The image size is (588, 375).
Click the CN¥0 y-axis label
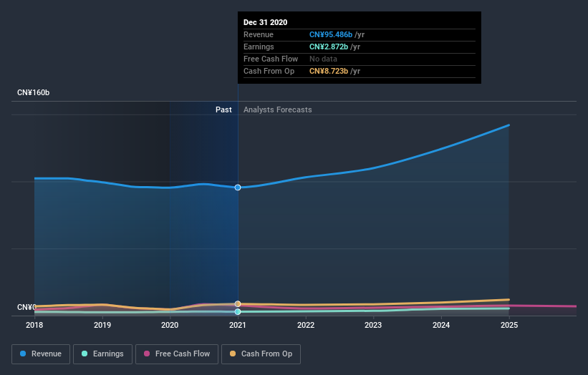tap(26, 307)
